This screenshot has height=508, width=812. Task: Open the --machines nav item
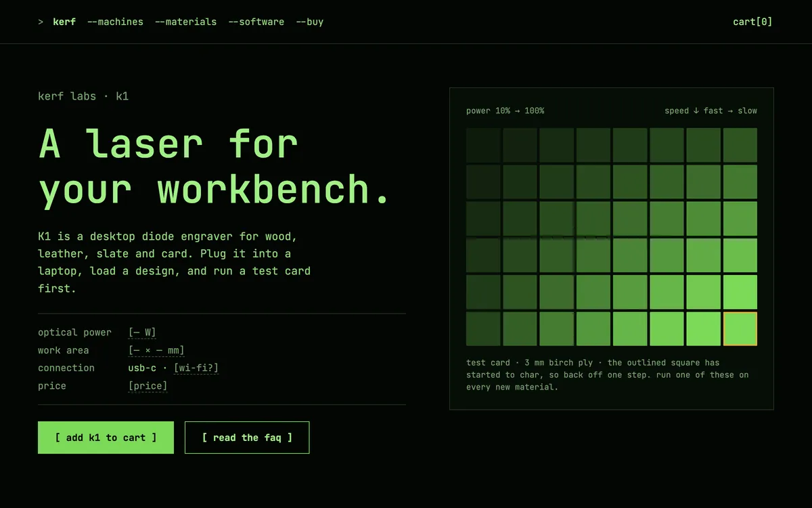(115, 22)
